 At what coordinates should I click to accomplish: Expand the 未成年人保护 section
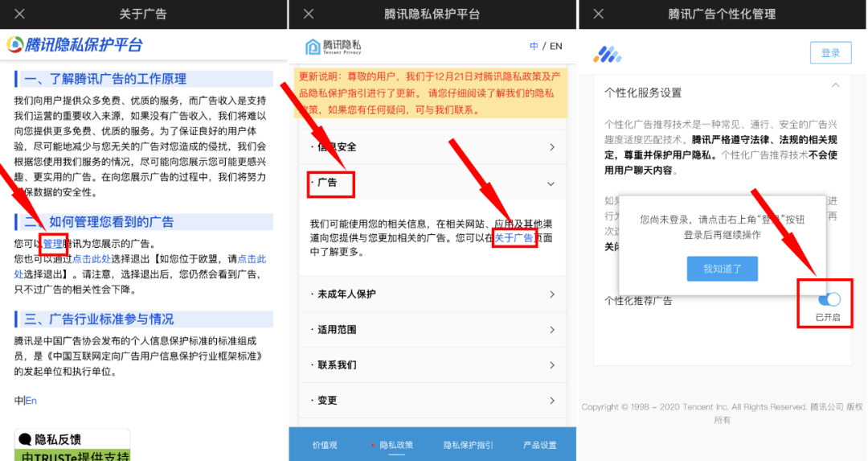click(x=432, y=294)
